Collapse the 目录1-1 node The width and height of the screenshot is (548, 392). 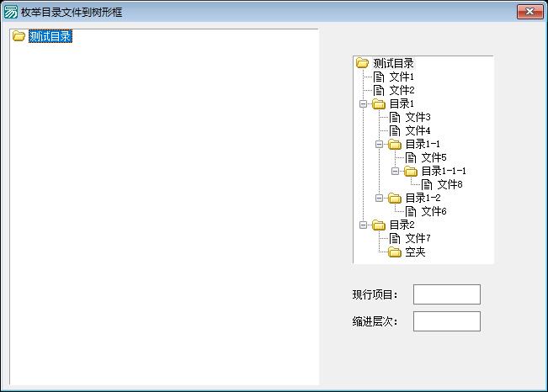click(379, 145)
